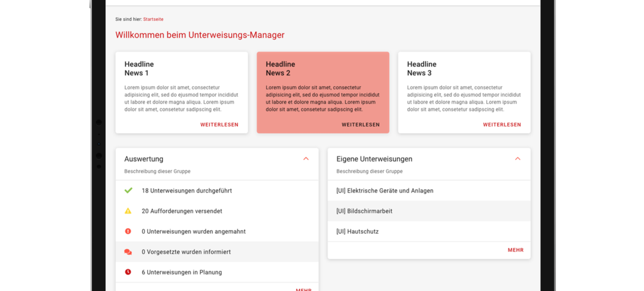Open WEITERLESEN on Headline News 3
The image size is (644, 291).
point(502,125)
